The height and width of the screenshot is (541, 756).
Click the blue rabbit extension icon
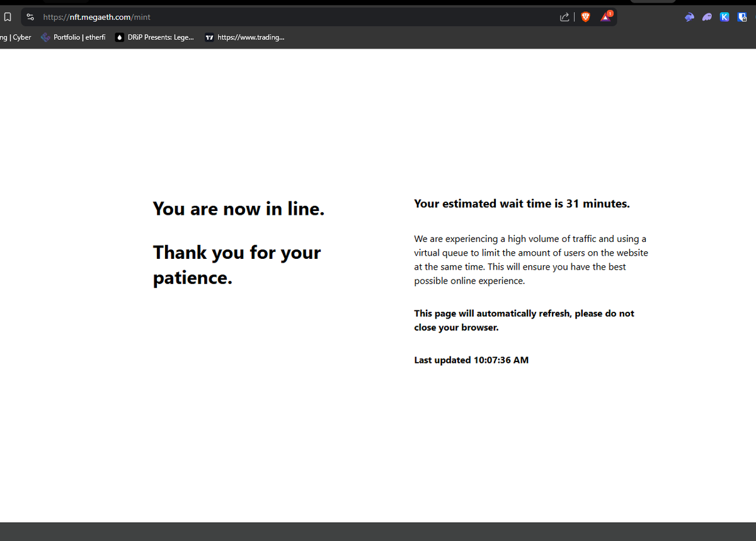coord(690,18)
